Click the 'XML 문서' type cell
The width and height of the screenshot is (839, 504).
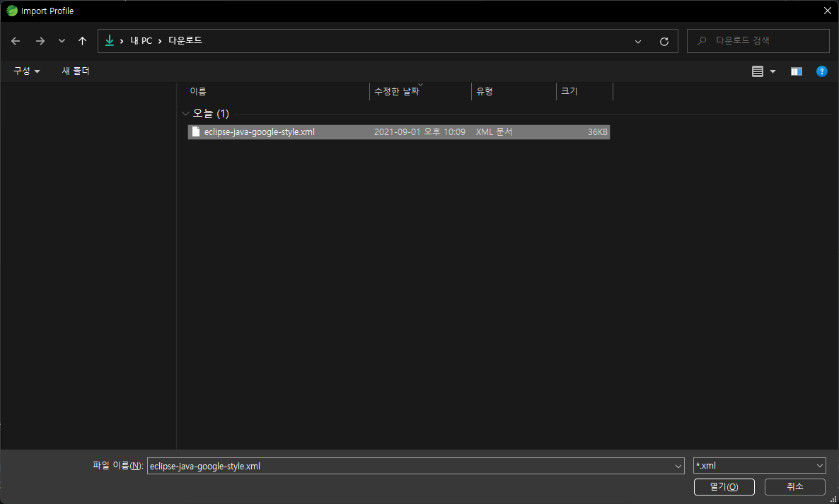point(494,132)
